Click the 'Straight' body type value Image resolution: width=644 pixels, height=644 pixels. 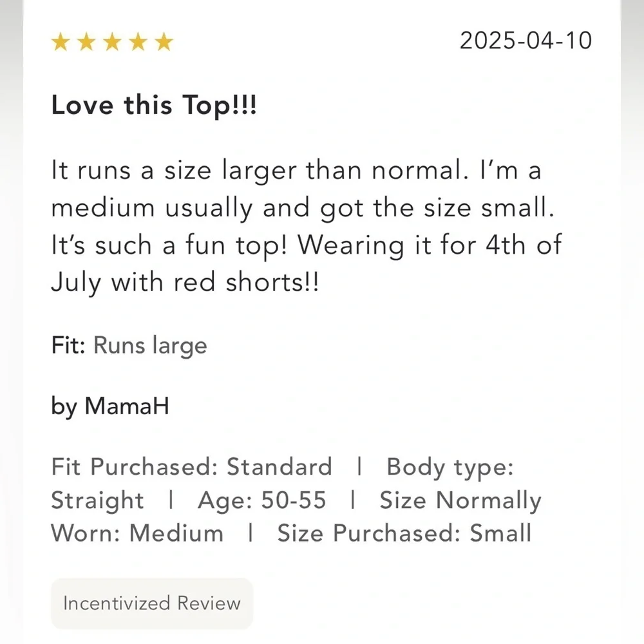click(x=97, y=501)
